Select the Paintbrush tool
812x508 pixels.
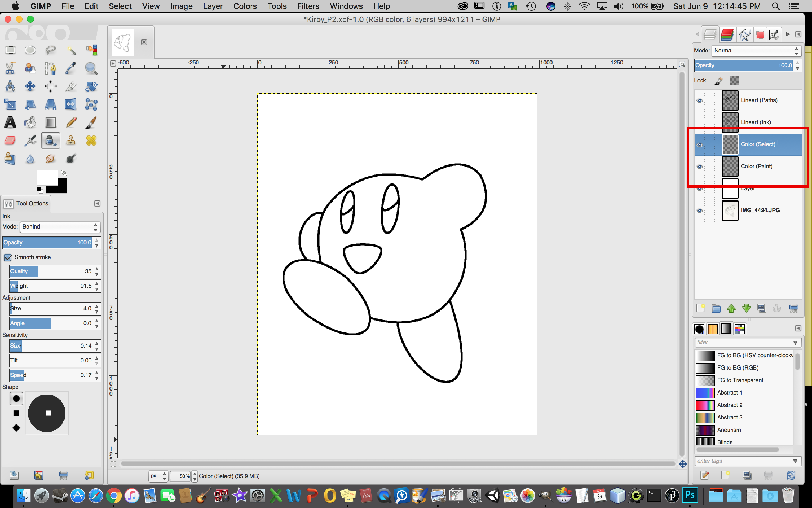[91, 122]
